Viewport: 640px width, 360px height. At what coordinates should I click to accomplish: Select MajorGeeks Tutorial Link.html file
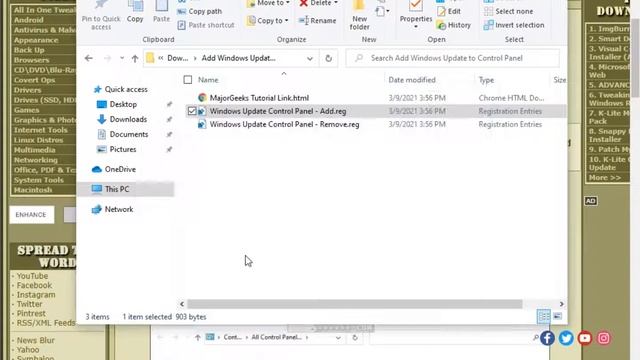(259, 98)
